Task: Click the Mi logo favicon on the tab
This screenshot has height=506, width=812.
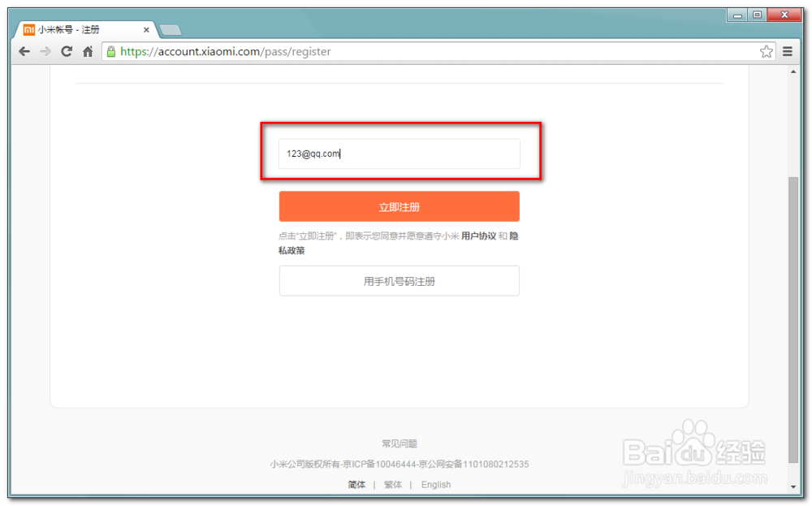Action: point(28,29)
